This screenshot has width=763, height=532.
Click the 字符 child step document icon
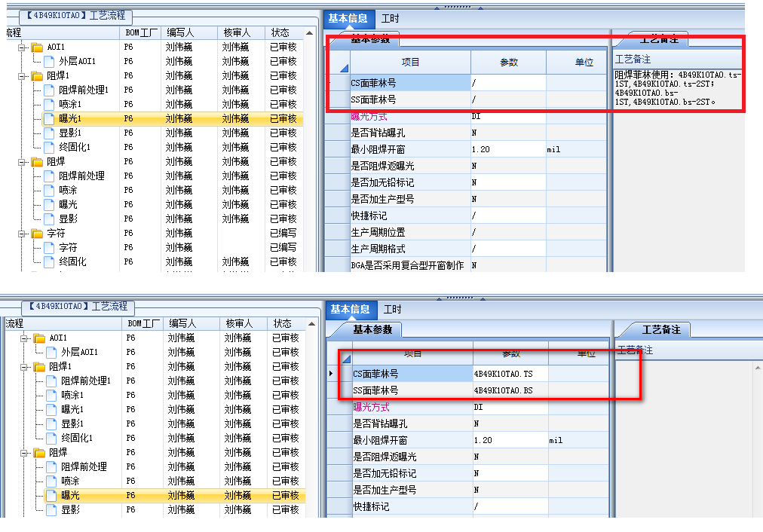pyautogui.click(x=49, y=247)
